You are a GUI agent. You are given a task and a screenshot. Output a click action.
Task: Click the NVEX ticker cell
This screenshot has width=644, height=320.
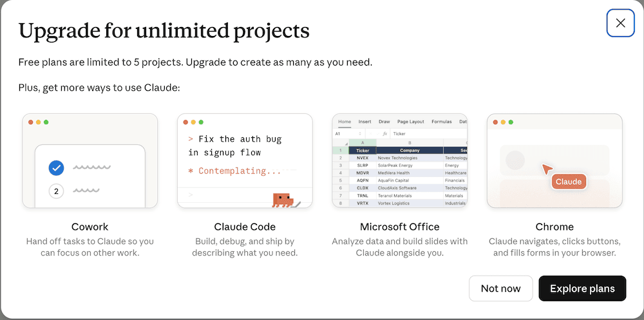pos(363,158)
